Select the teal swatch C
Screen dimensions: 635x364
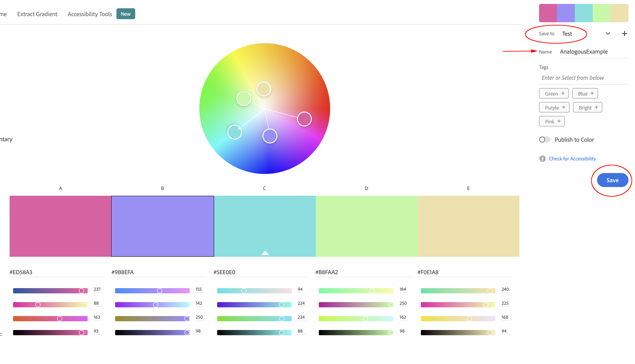tap(264, 226)
